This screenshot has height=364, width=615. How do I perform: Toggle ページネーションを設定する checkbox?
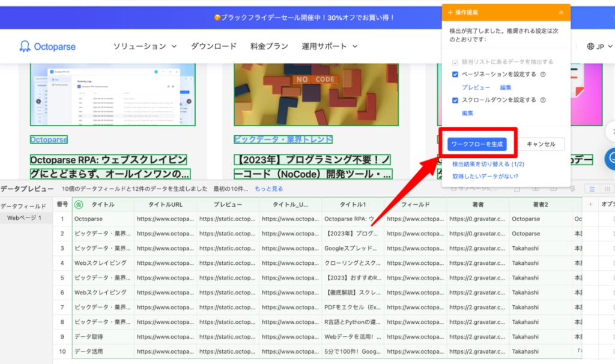click(x=455, y=74)
